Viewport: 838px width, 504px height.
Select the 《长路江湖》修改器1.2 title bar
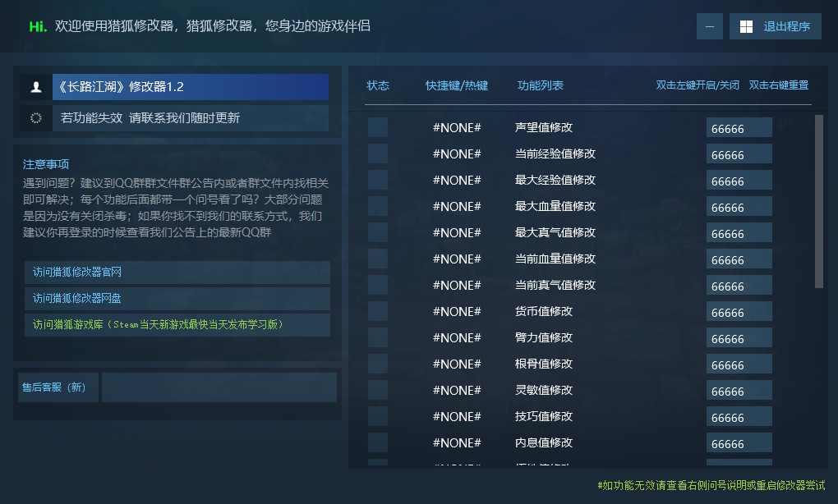click(x=191, y=87)
